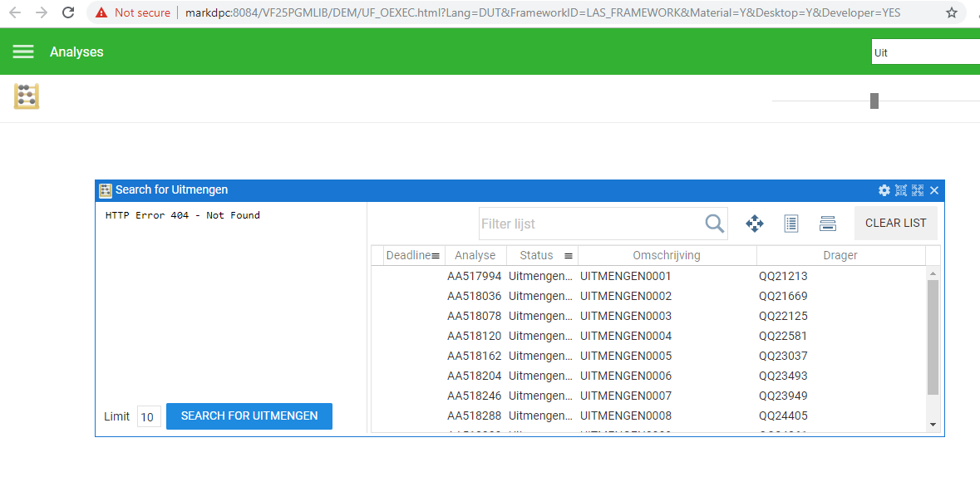Sort by Drager column header

[x=840, y=256]
